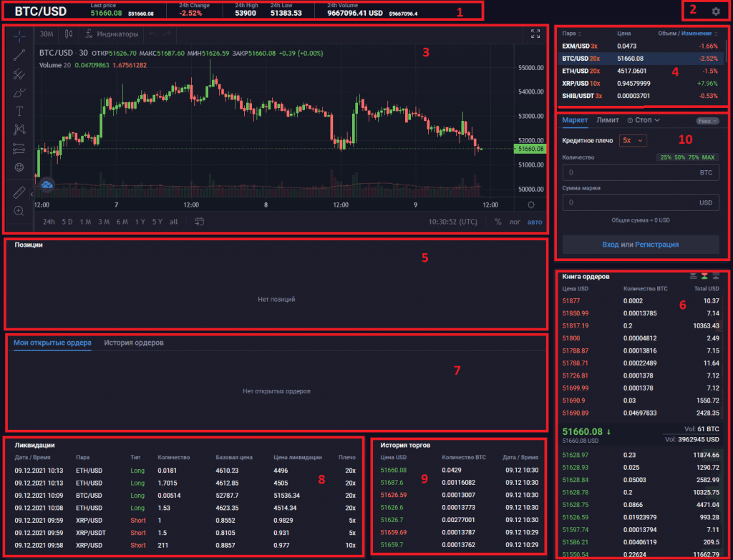Click the chart time 10:30:52 (UTC)
Screen dimensions: 733x560
(453, 222)
